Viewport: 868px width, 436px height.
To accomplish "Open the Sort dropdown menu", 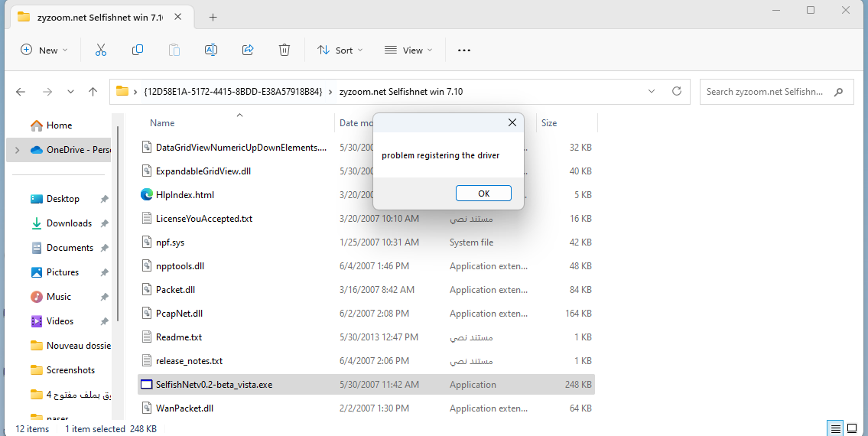I will point(340,50).
